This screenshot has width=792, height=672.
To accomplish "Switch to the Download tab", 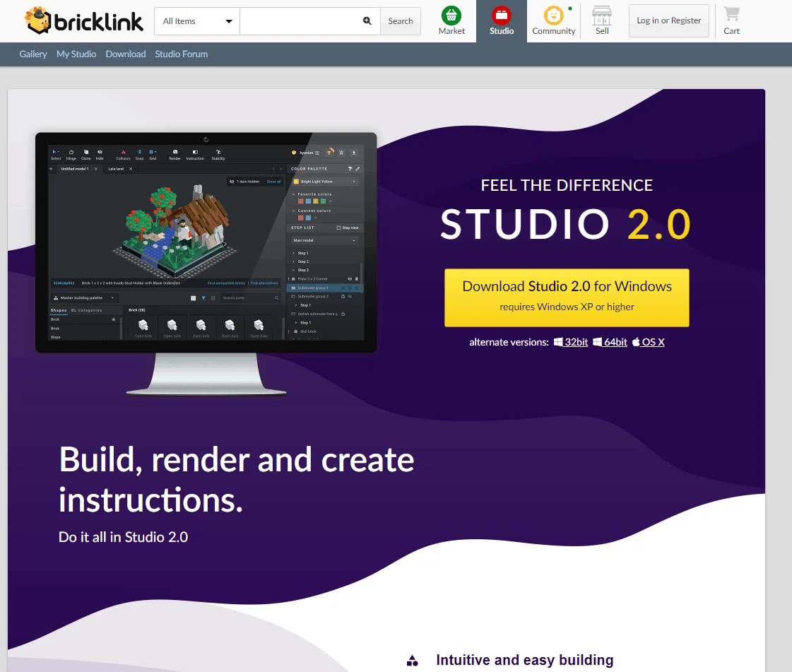I will 126,54.
